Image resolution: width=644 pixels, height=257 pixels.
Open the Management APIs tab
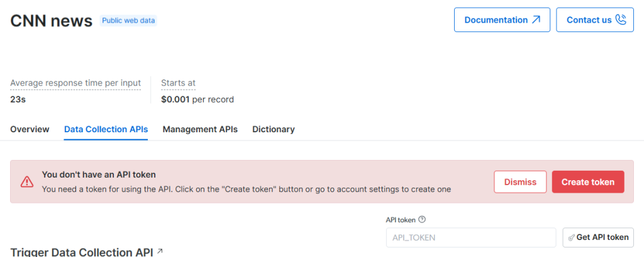pos(200,129)
